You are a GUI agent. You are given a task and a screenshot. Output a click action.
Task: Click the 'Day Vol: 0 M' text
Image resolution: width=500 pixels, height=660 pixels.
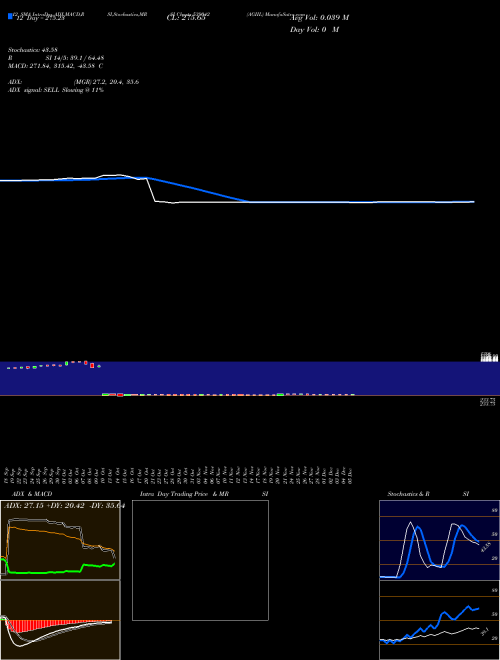click(314, 30)
